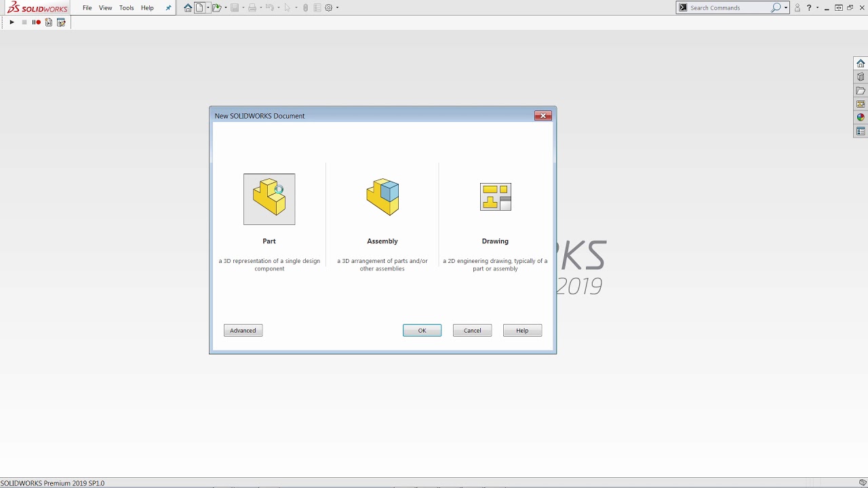Open the File menu
This screenshot has width=868, height=488.
pos(87,7)
